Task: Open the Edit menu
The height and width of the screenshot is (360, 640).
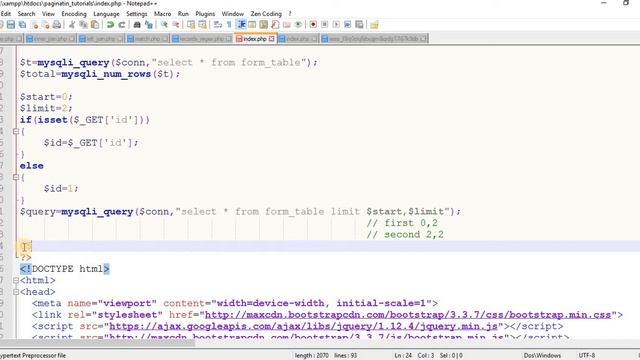Action: [6, 14]
